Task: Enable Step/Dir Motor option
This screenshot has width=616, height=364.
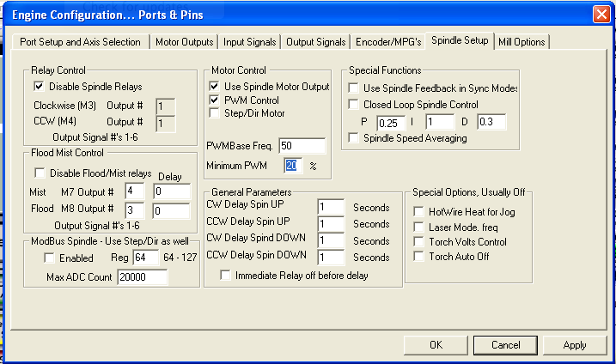Action: (214, 113)
